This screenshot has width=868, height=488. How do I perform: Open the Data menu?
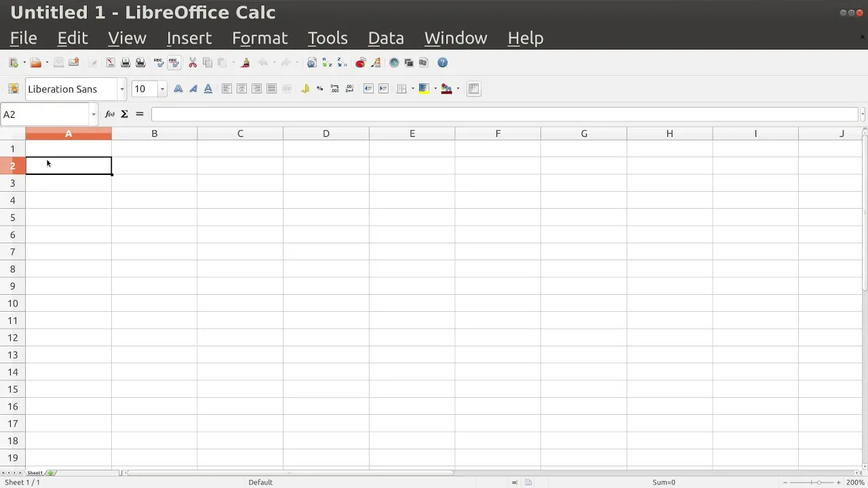[x=386, y=38]
